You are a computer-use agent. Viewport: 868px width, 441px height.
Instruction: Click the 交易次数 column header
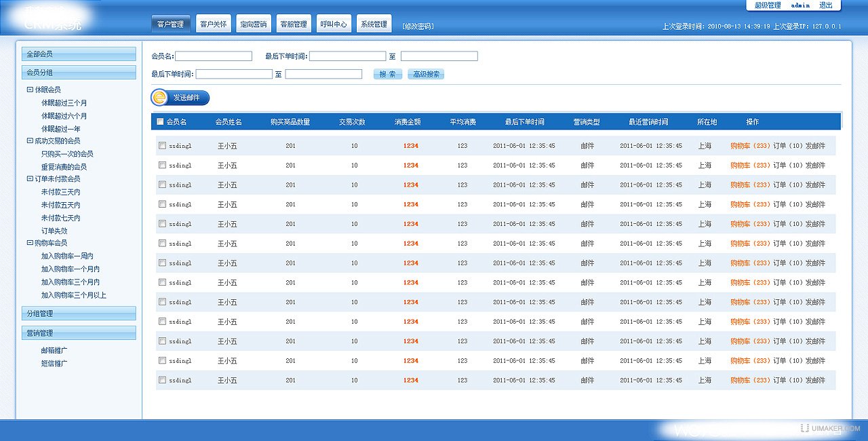pyautogui.click(x=353, y=122)
